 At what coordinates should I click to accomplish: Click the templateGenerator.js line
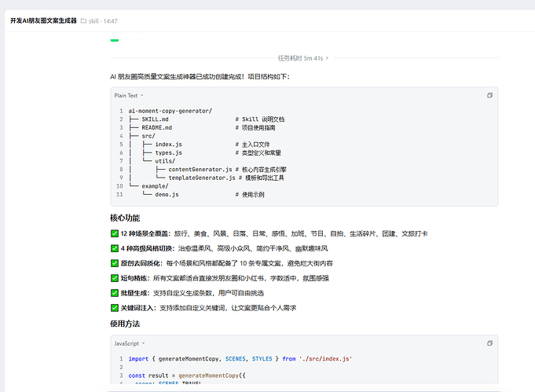click(207, 178)
